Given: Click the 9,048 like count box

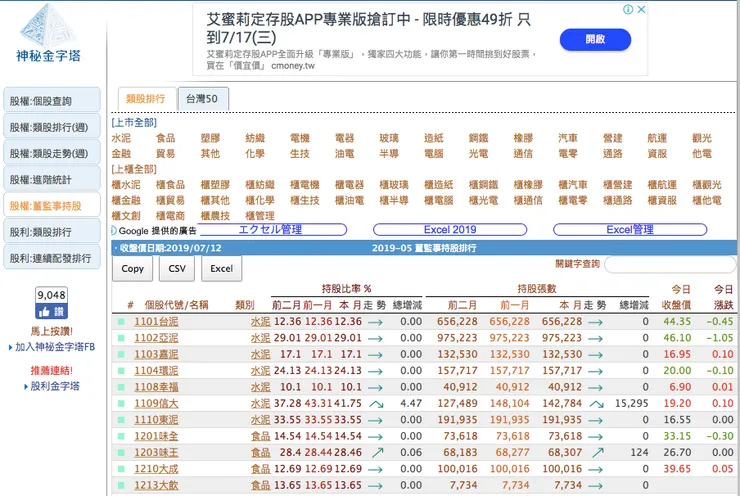Looking at the screenshot, I should coord(51,295).
